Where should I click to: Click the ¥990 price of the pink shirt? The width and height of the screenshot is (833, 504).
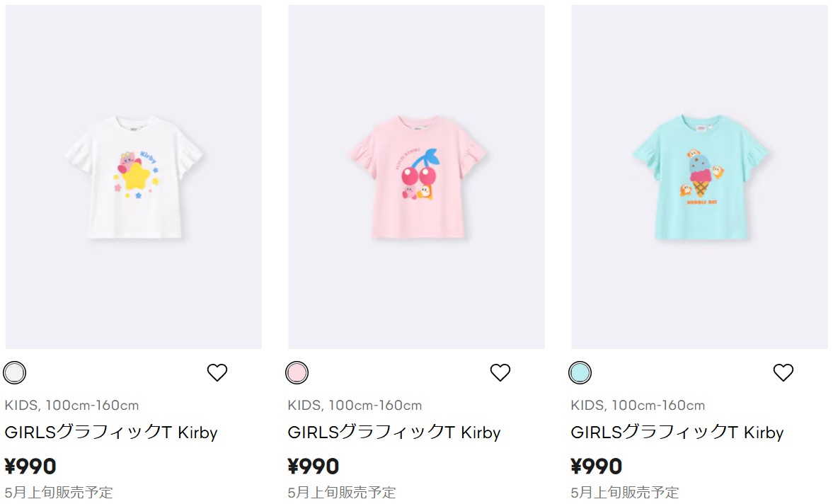314,466
